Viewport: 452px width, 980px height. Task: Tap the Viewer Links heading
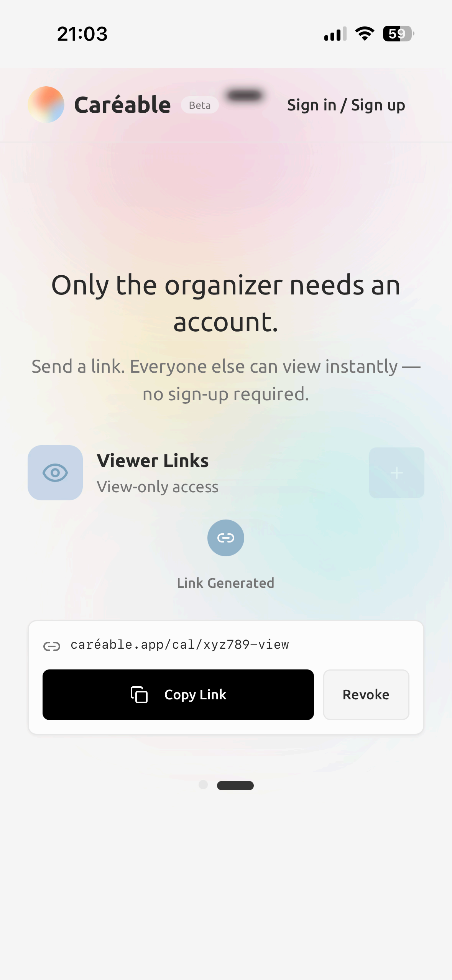[x=153, y=460]
